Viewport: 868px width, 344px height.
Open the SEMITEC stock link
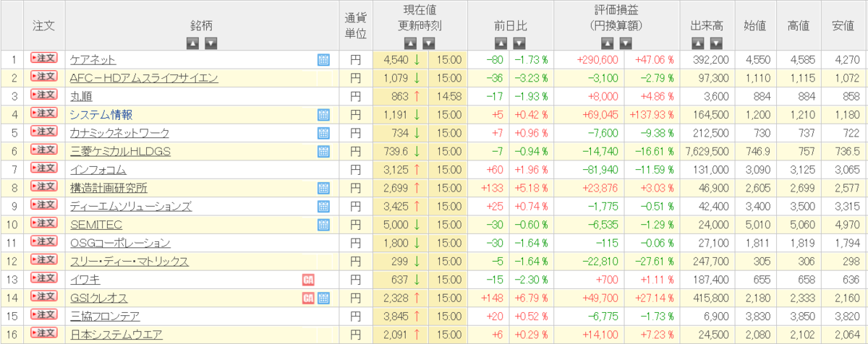point(95,225)
